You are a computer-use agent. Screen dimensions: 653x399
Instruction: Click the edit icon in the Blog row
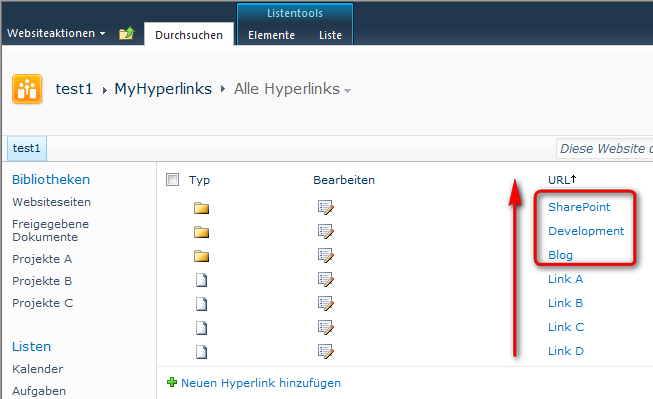(x=326, y=255)
